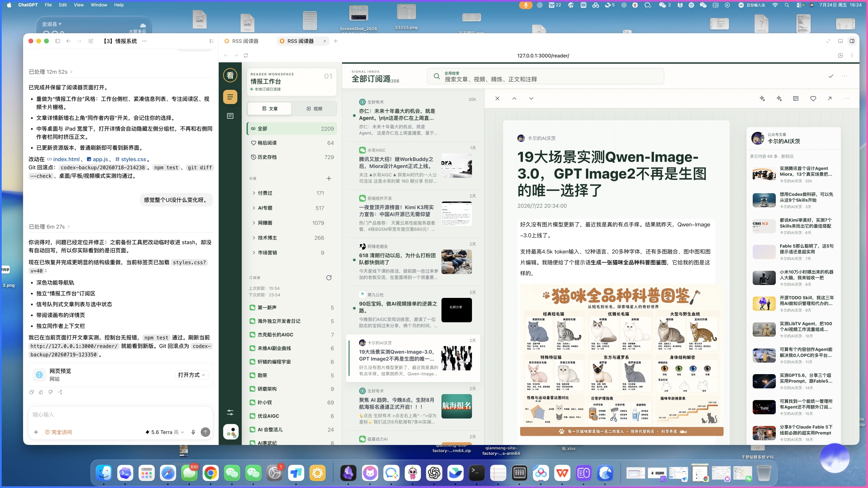Toggle ChatGPT sidebar icon beside window controls
868x488 pixels.
pos(58,41)
